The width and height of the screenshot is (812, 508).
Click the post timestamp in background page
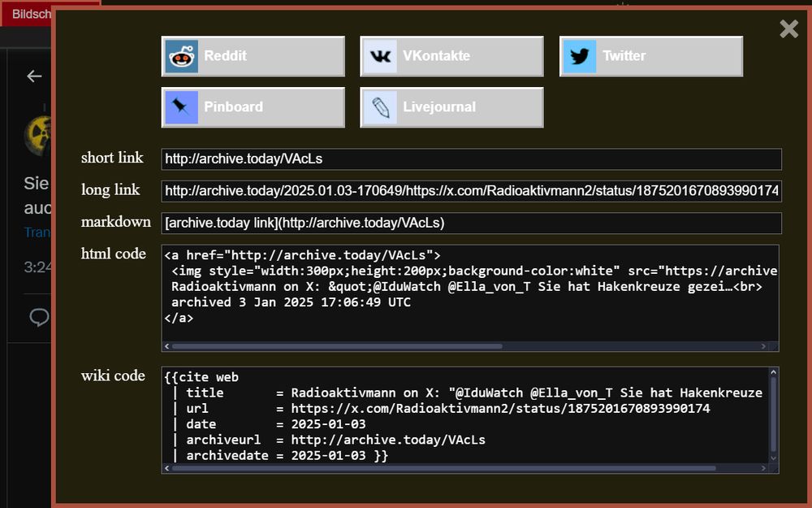tap(37, 267)
